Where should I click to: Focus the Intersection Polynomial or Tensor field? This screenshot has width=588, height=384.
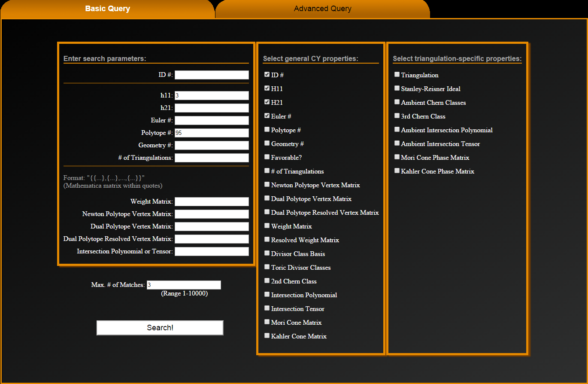click(212, 252)
